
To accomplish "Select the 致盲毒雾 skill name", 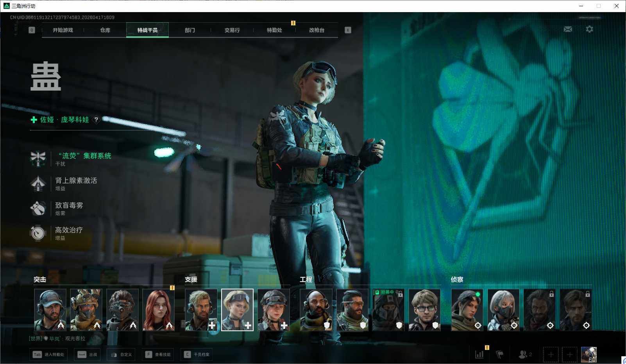I will (x=69, y=205).
